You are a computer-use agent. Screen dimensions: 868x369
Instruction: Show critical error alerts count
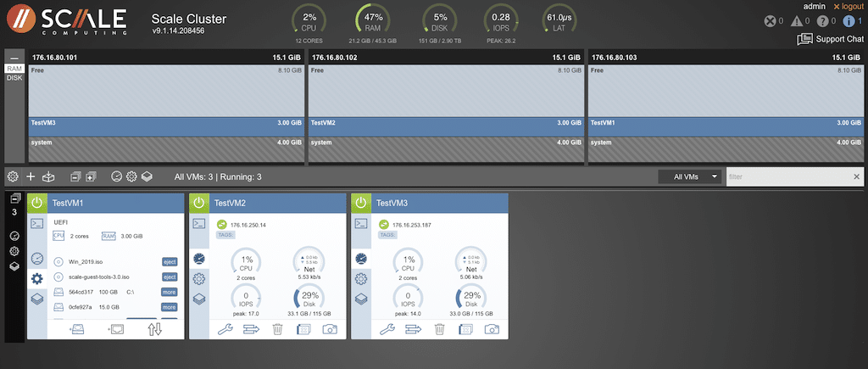pyautogui.click(x=773, y=21)
